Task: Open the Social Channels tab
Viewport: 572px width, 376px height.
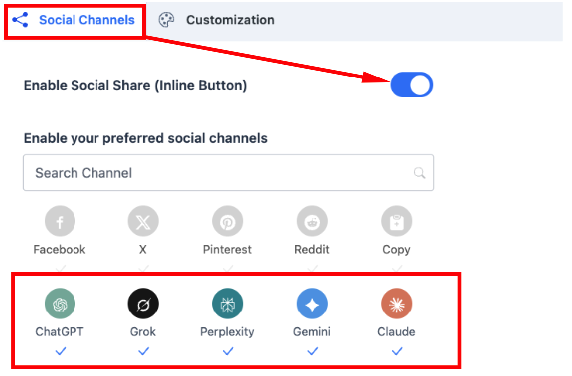Action: click(x=75, y=20)
